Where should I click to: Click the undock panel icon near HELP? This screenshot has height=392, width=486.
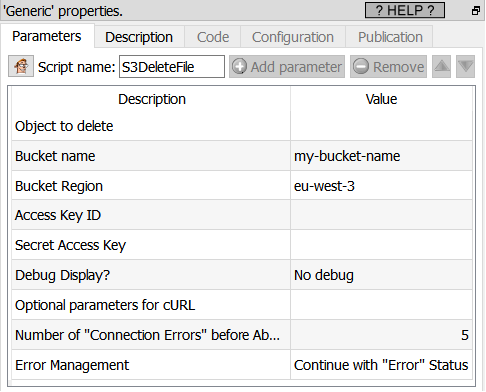[x=476, y=11]
